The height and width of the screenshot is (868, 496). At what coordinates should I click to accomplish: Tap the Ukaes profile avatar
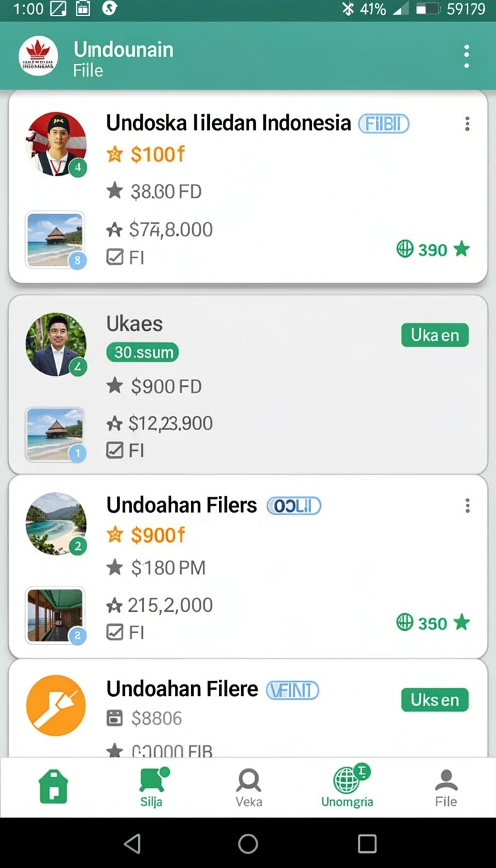point(56,344)
